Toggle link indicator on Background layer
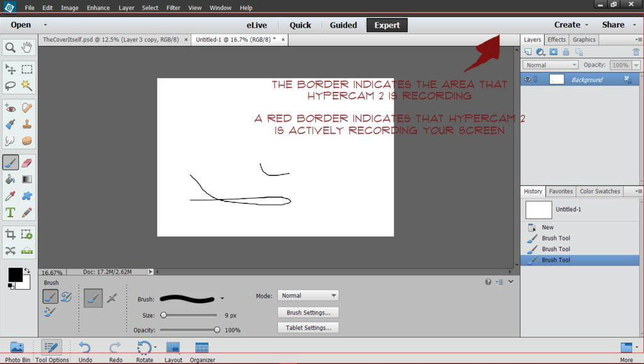This screenshot has height=364, width=644. pos(536,79)
